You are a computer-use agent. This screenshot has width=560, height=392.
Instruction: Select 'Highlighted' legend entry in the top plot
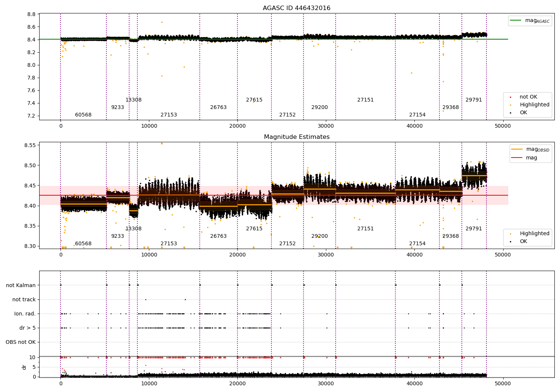[x=535, y=105]
